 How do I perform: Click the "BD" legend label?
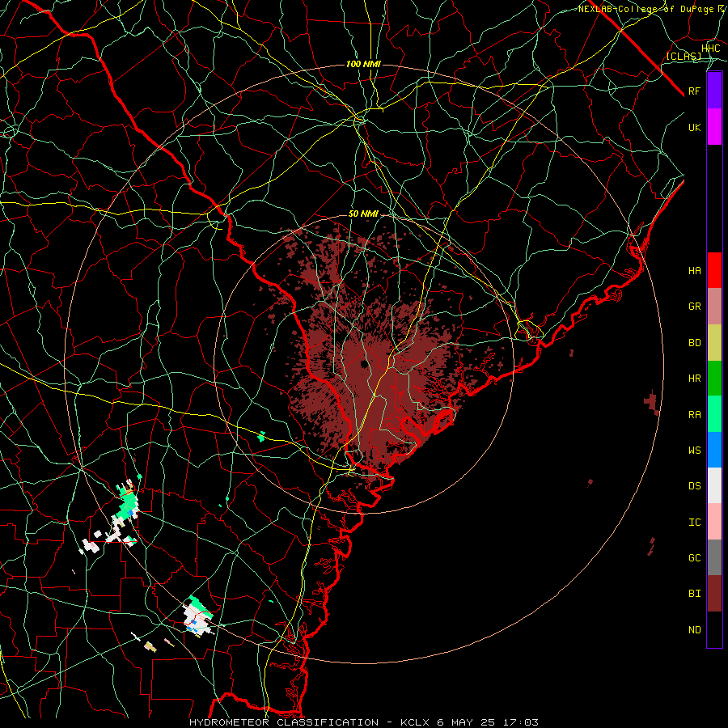(694, 343)
